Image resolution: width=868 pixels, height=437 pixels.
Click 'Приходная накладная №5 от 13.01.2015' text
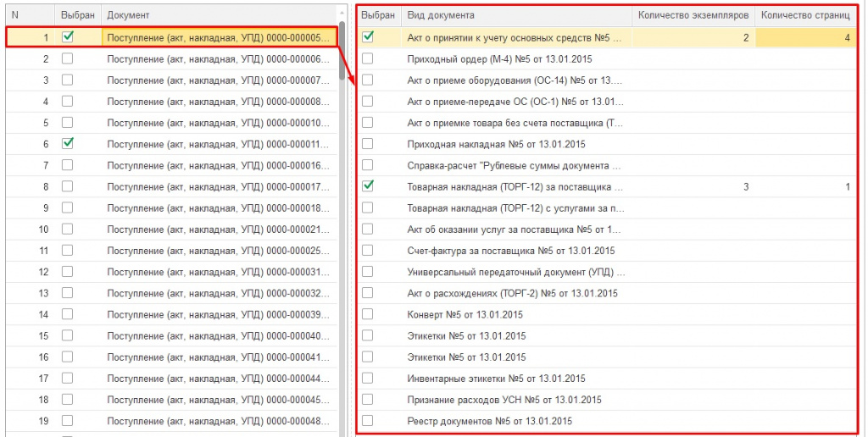[x=496, y=144]
